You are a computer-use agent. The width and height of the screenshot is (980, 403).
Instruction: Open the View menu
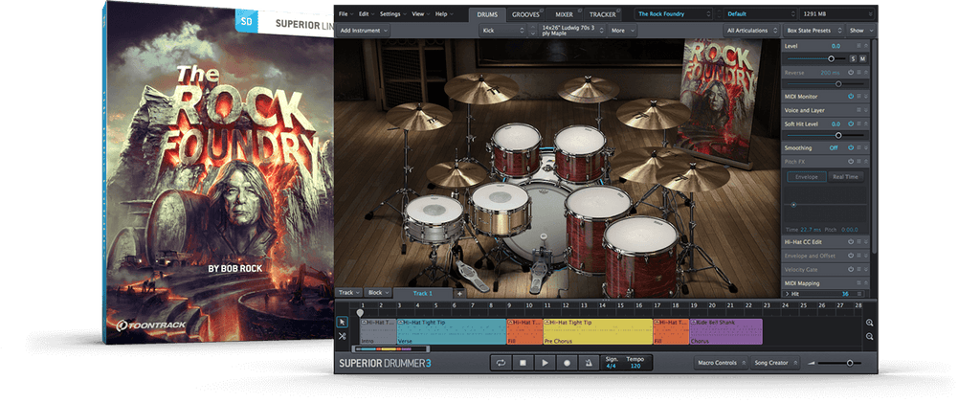(420, 13)
